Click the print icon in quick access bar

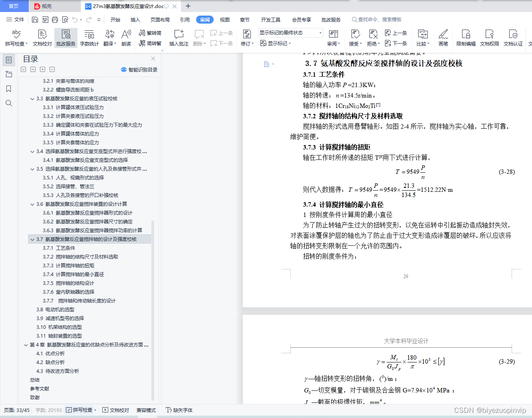tap(55, 20)
